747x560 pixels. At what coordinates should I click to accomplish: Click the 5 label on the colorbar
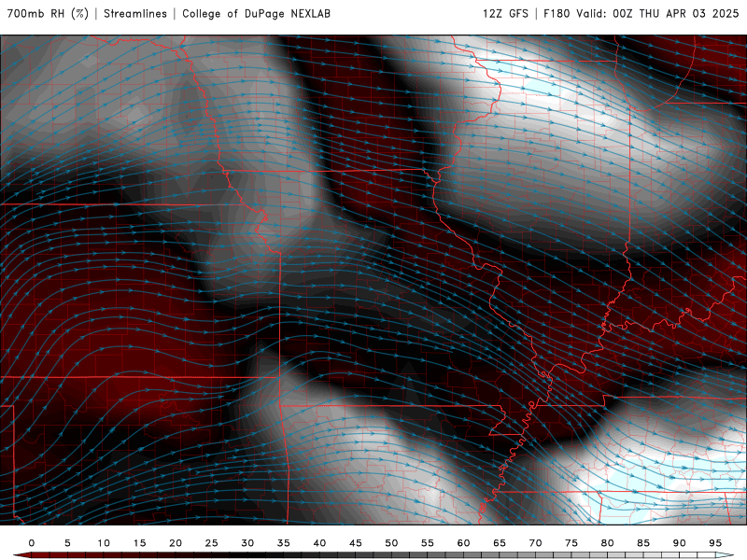tap(67, 543)
